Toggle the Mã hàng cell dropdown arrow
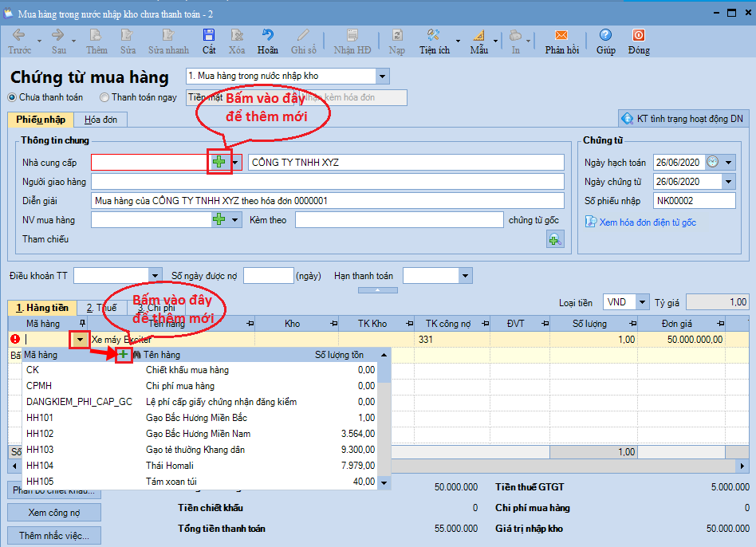This screenshot has height=547, width=756. click(x=80, y=340)
